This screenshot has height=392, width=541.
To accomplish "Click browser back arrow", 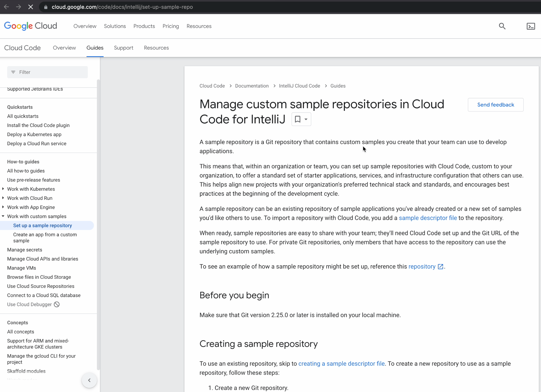I will pos(6,7).
